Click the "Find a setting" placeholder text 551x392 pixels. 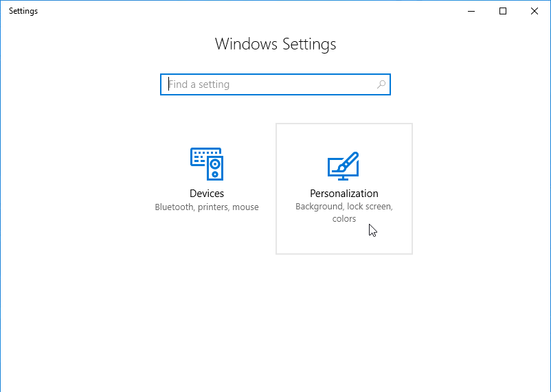pos(199,84)
